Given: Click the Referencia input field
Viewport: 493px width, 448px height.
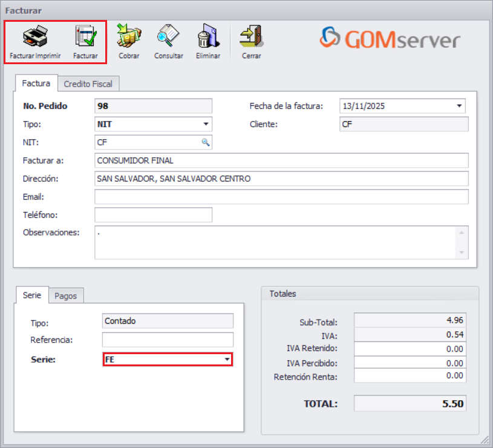Looking at the screenshot, I should [x=168, y=340].
